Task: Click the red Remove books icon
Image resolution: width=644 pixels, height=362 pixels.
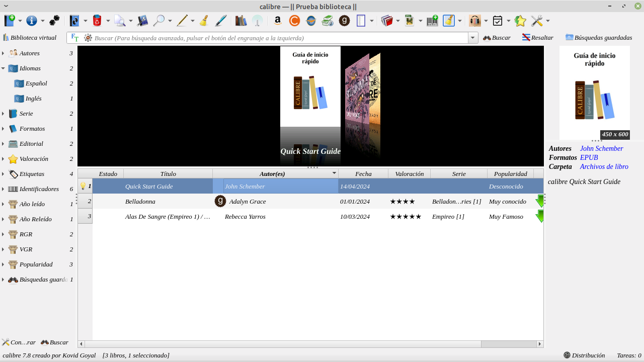Action: point(98,21)
